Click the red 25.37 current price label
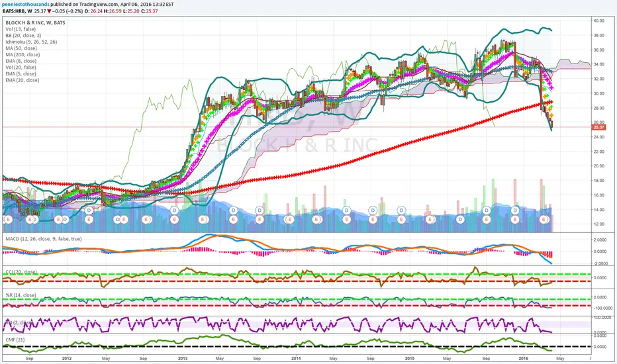This screenshot has width=617, height=364. click(598, 128)
